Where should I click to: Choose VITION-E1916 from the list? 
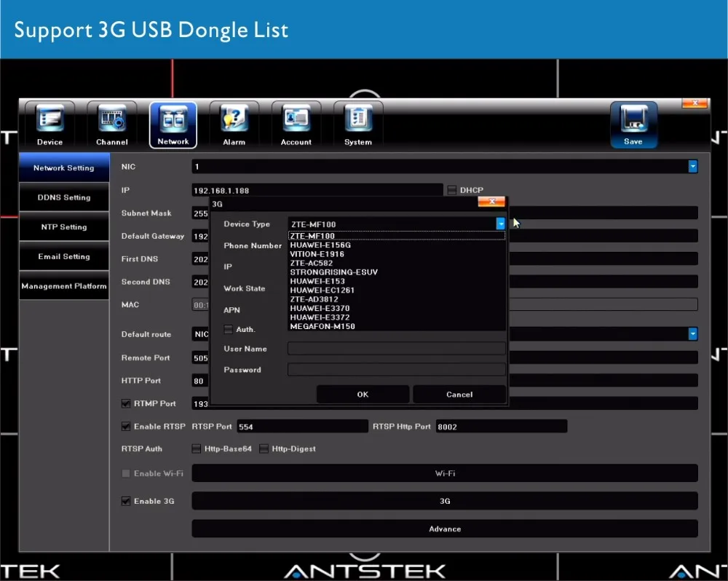click(x=397, y=254)
